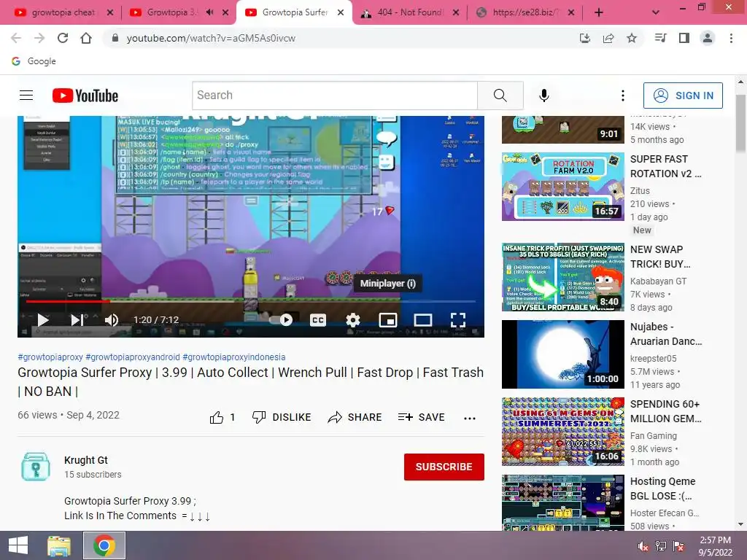
Task: Open more actions ellipsis below video
Action: click(470, 418)
